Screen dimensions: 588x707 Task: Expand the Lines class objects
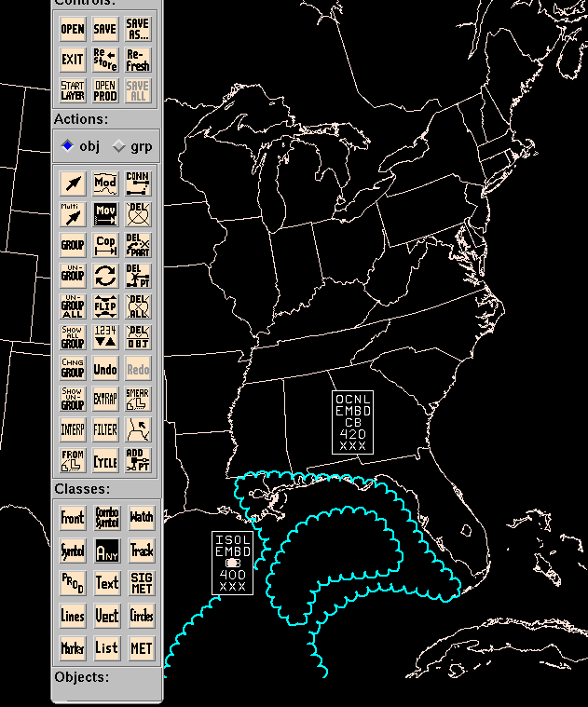(73, 616)
